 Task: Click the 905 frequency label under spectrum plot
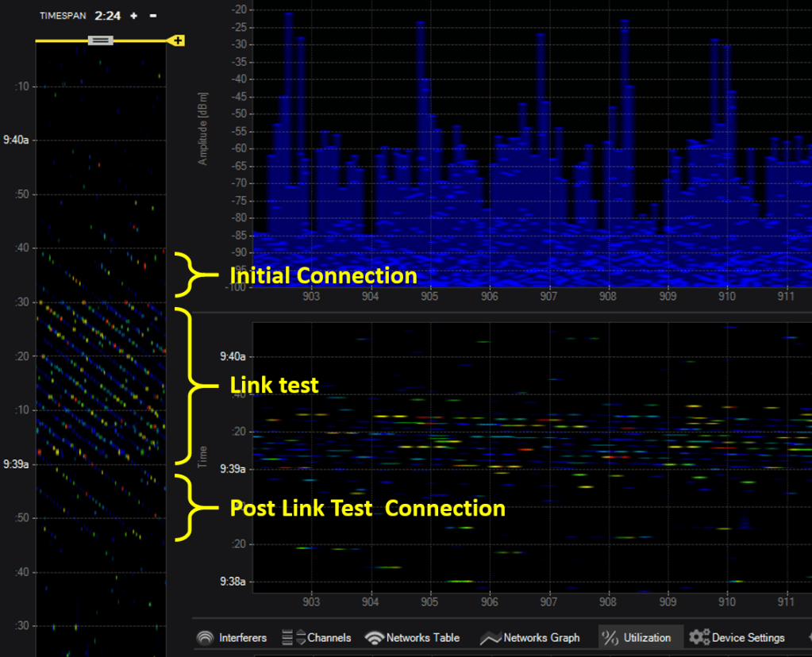pyautogui.click(x=429, y=297)
